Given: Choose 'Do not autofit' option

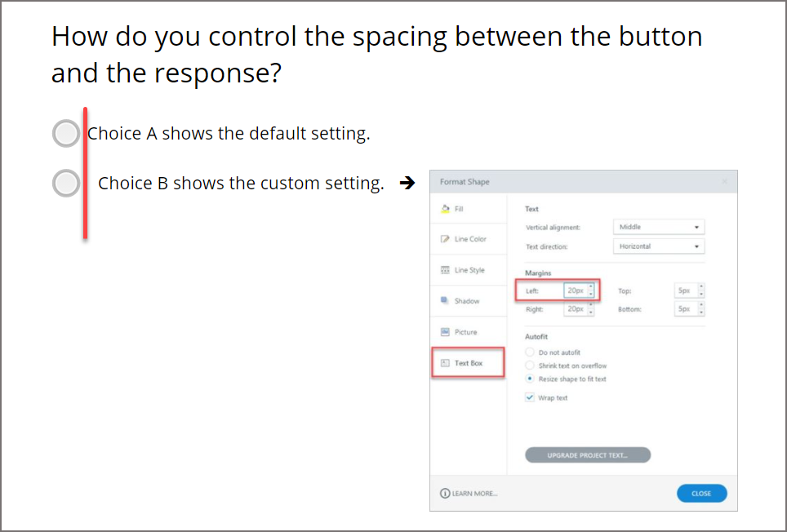Looking at the screenshot, I should point(531,352).
